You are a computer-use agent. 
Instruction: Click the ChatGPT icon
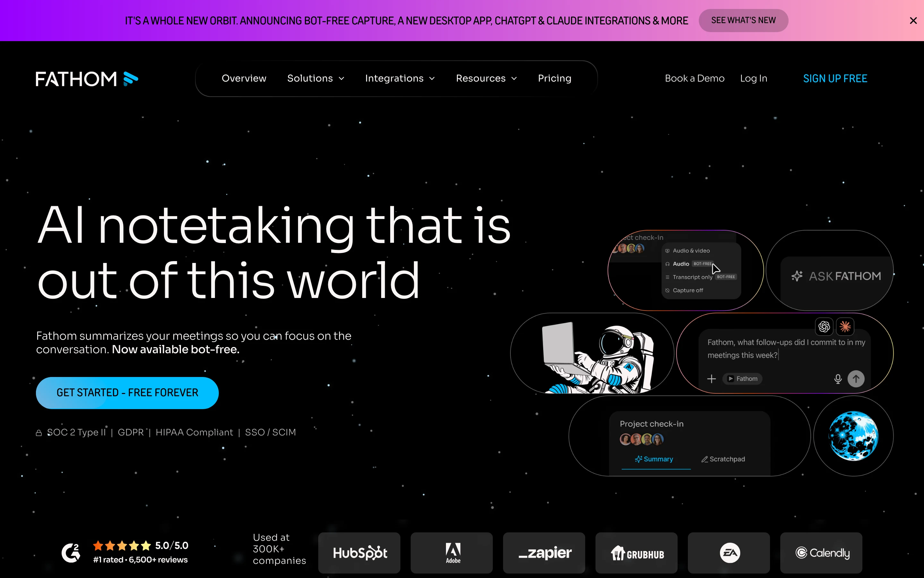point(824,327)
